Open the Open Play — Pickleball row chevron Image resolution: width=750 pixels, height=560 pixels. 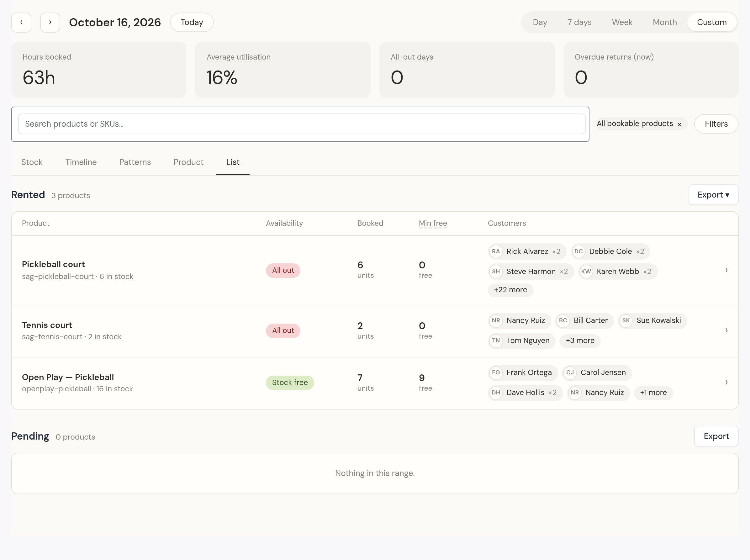[x=726, y=382]
